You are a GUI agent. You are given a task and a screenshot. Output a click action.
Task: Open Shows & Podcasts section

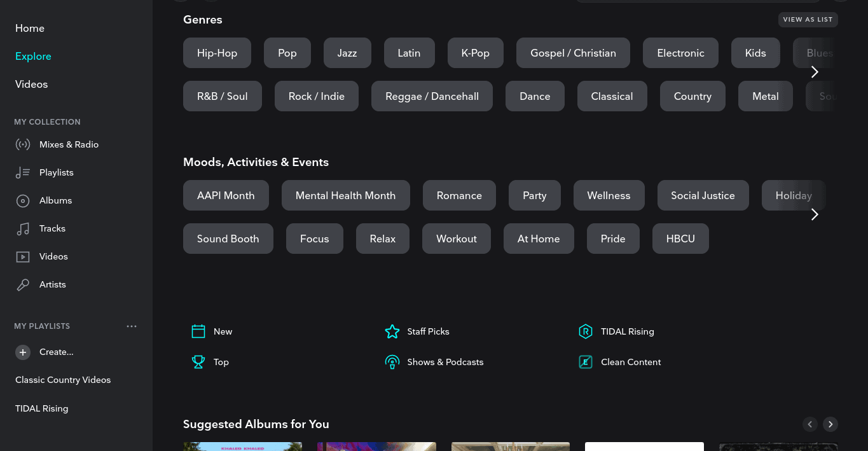444,362
